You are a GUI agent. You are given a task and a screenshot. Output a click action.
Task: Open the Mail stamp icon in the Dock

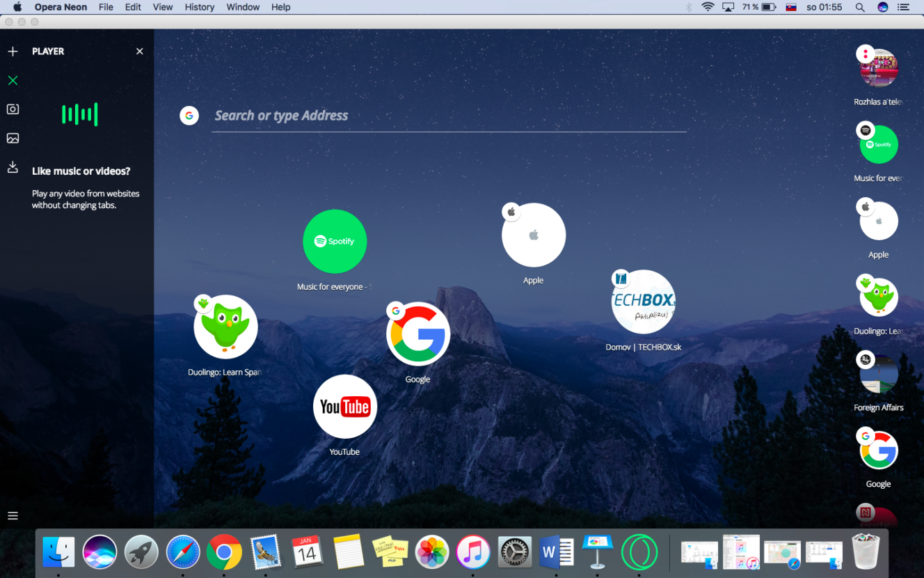coord(266,552)
